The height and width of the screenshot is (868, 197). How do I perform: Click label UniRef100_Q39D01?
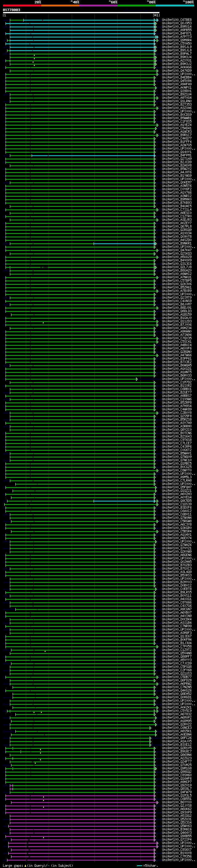(177, 91)
